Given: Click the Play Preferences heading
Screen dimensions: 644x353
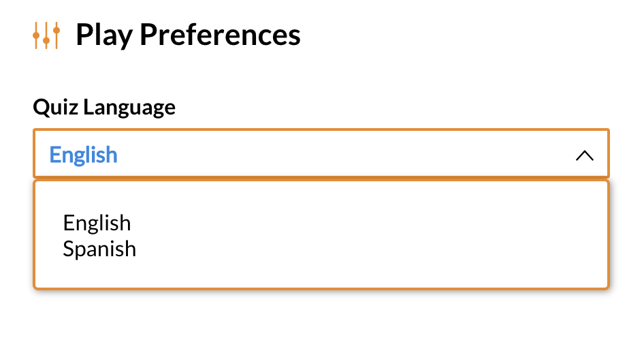Looking at the screenshot, I should [188, 35].
